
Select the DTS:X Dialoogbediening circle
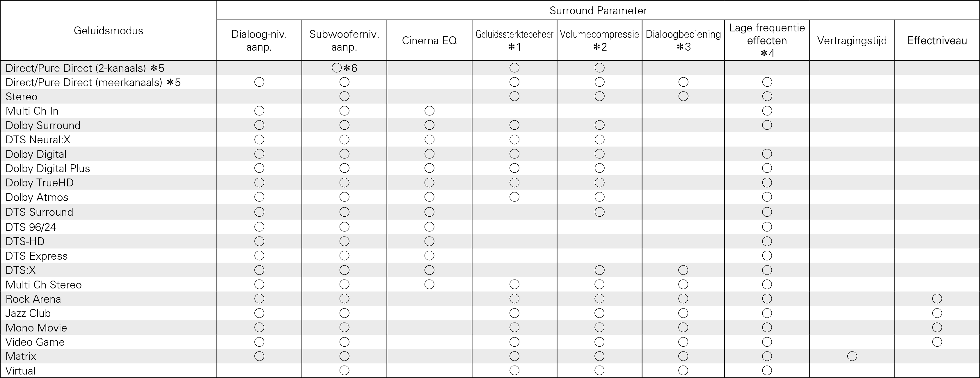coord(683,270)
